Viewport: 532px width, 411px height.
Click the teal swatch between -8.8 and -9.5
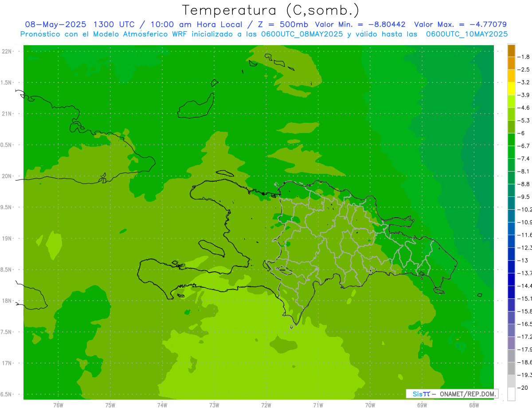[x=511, y=190]
